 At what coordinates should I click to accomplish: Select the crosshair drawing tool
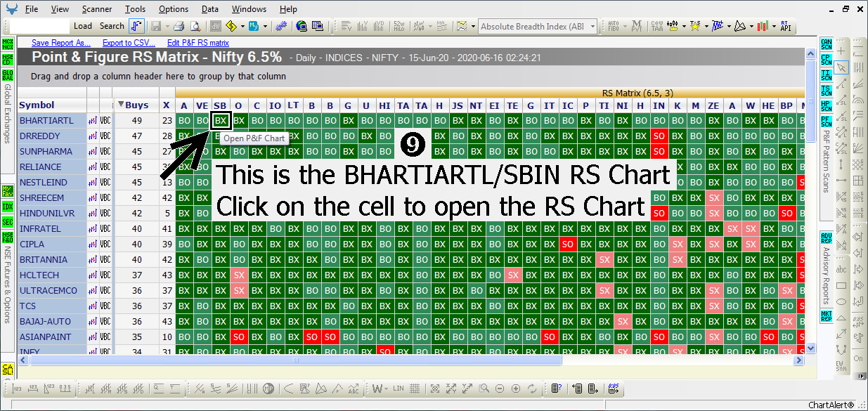click(x=842, y=53)
